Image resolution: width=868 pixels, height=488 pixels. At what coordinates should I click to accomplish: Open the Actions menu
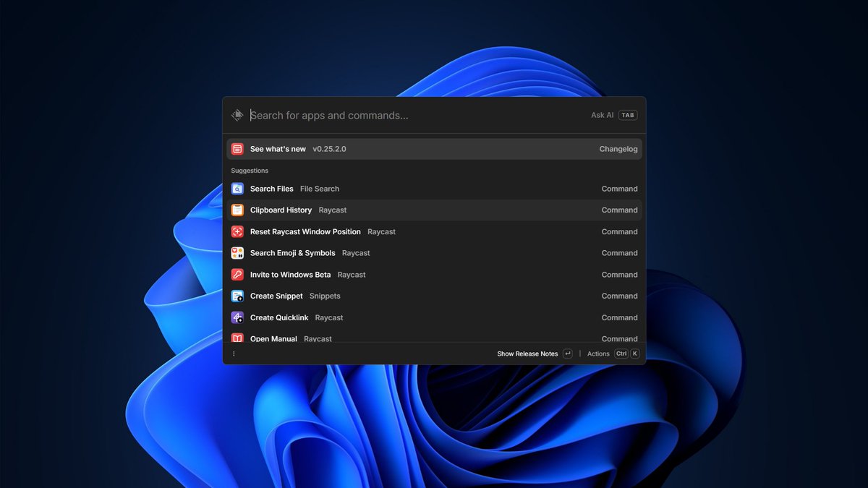[x=598, y=354]
